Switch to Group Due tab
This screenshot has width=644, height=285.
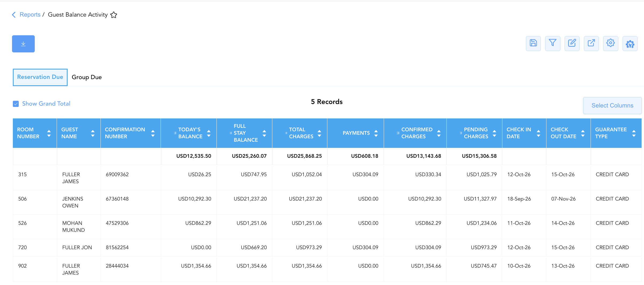coord(87,77)
